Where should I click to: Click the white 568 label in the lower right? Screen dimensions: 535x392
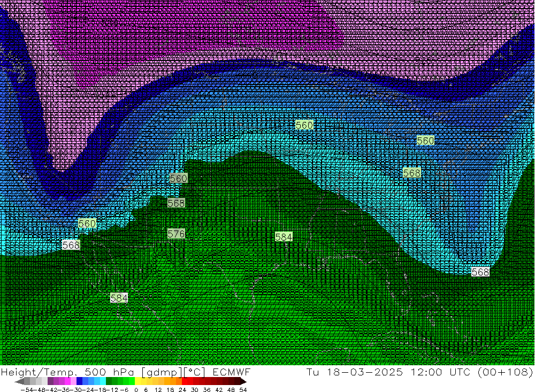[480, 272]
